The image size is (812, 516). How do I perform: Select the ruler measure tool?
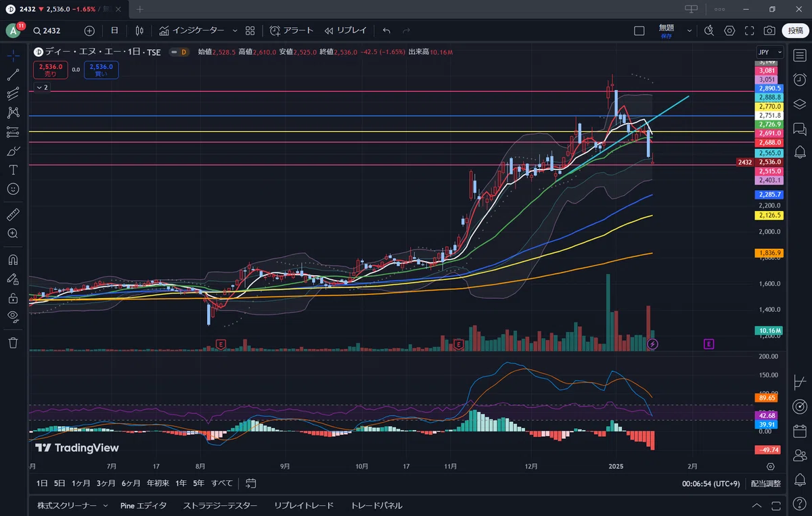tap(13, 214)
